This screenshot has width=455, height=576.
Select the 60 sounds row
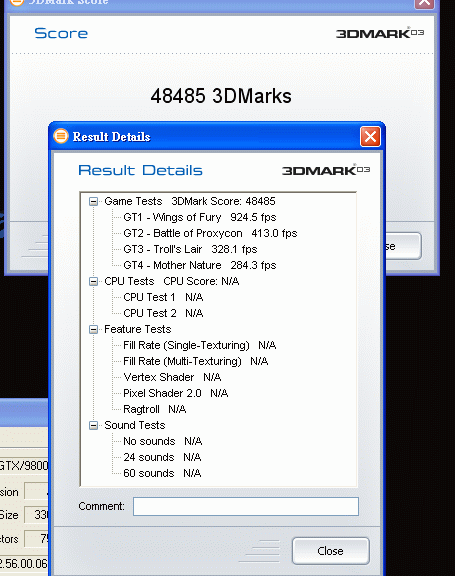[x=162, y=473]
